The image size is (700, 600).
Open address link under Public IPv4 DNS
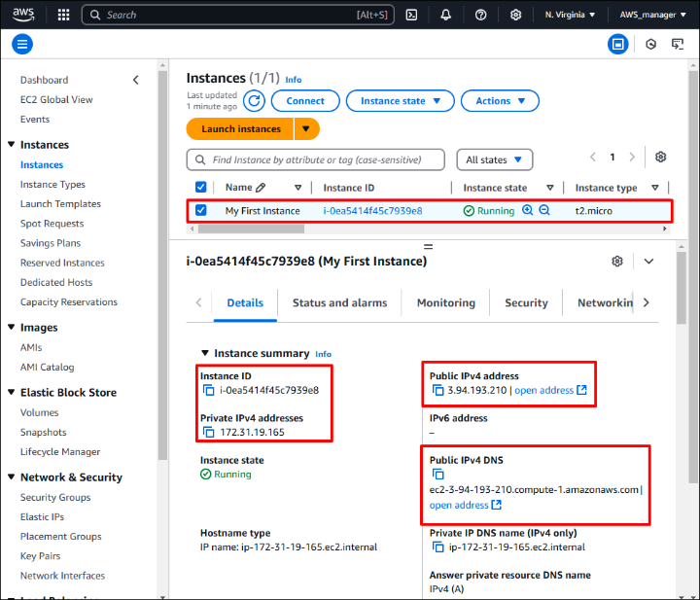coord(465,505)
